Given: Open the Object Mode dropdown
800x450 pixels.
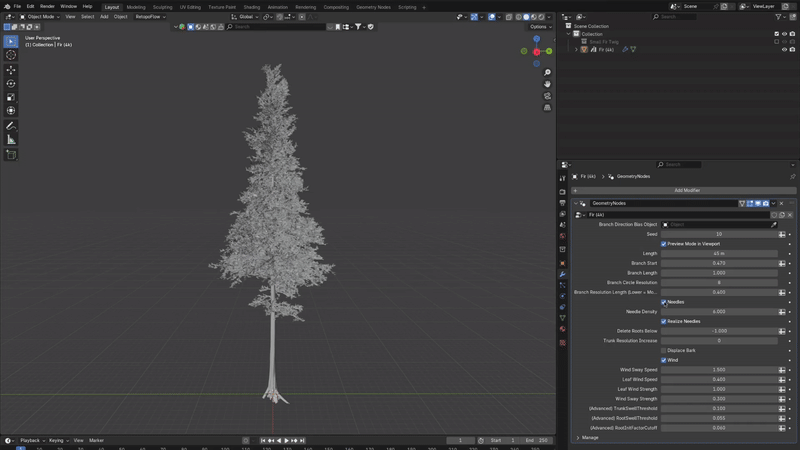Looking at the screenshot, I should pyautogui.click(x=40, y=17).
